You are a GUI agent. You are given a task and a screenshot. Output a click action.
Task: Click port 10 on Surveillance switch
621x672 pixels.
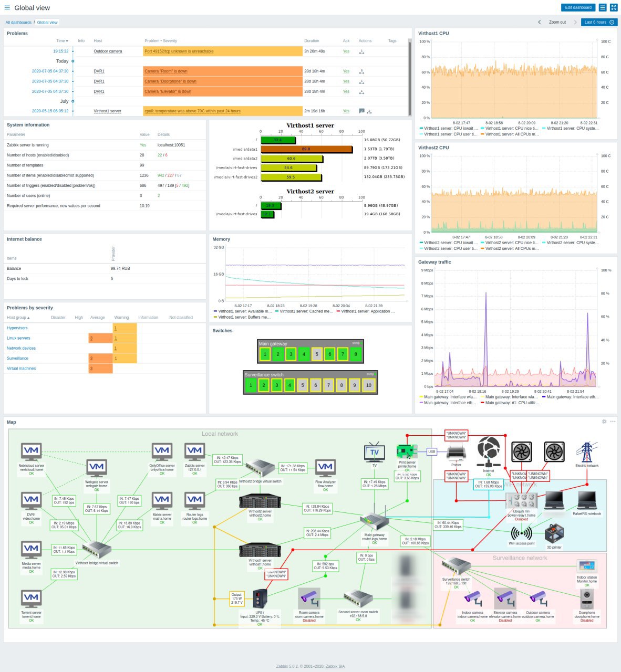(x=368, y=385)
